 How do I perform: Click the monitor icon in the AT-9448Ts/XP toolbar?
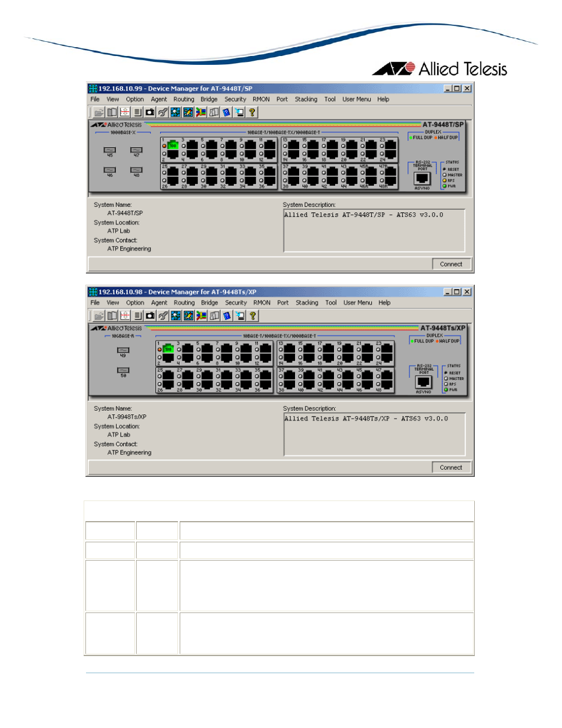coord(240,315)
